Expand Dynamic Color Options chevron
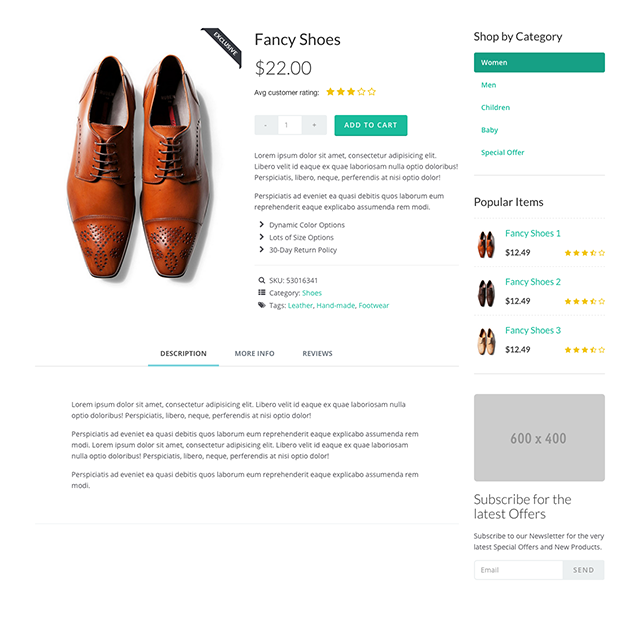 262,224
